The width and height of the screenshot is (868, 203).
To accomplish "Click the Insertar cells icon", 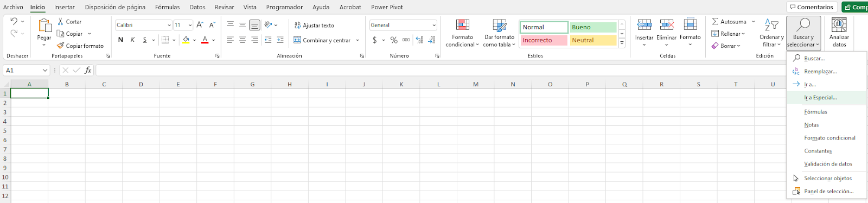I will coord(644,25).
